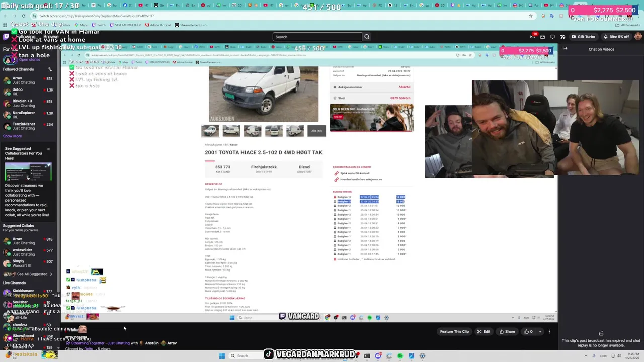Click the browser reload button
644x362 pixels.
[x=23, y=16]
